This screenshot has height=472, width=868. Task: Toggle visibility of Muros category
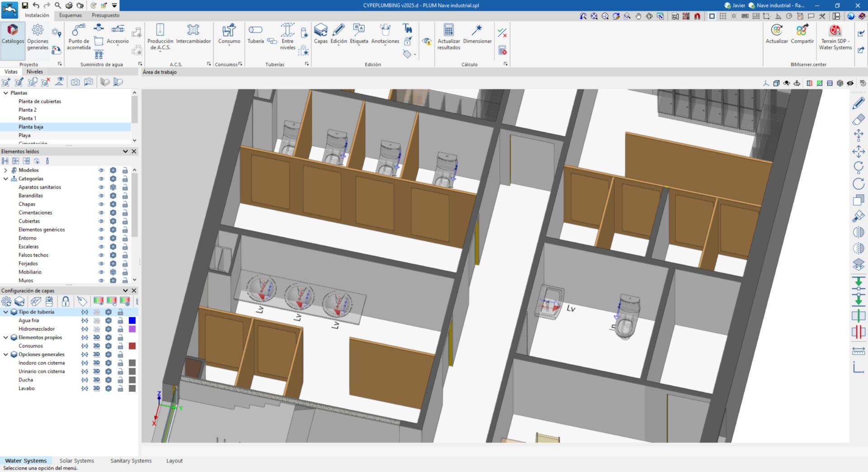[x=101, y=281]
